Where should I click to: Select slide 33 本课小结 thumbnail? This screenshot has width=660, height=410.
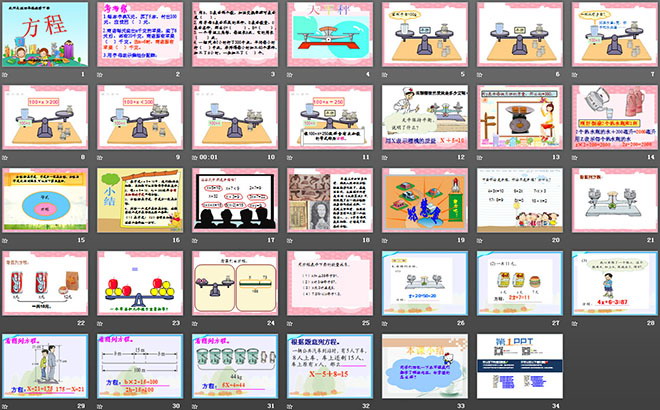coord(425,366)
